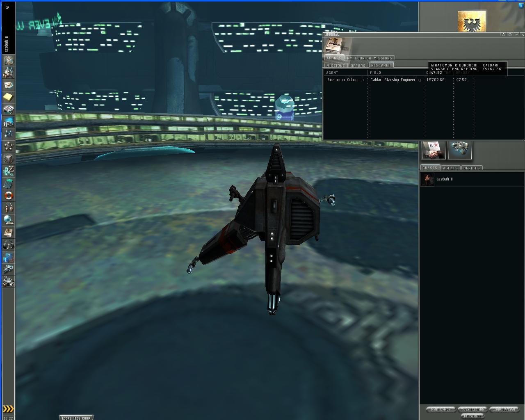Select the Missions sub-tab
This screenshot has width=525, height=420.
tap(336, 65)
